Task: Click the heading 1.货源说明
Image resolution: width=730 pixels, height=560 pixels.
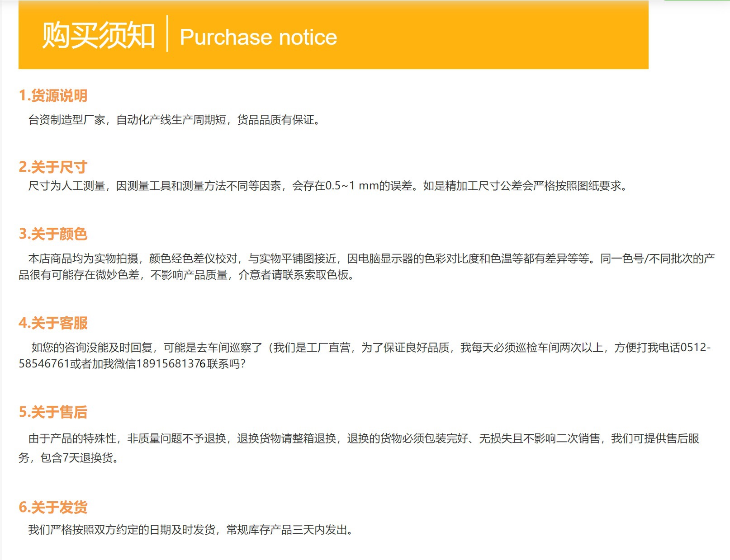Action: point(53,96)
